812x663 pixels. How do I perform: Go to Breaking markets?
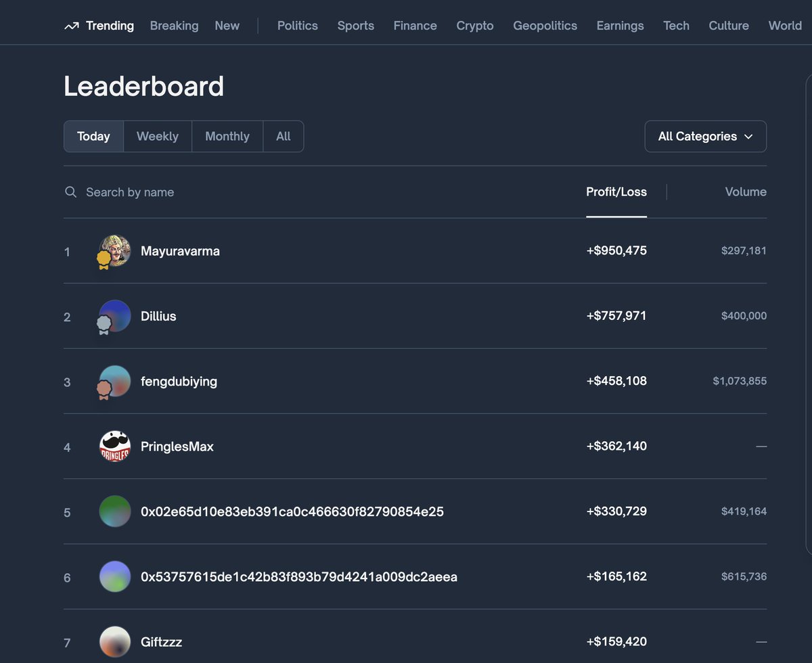174,26
